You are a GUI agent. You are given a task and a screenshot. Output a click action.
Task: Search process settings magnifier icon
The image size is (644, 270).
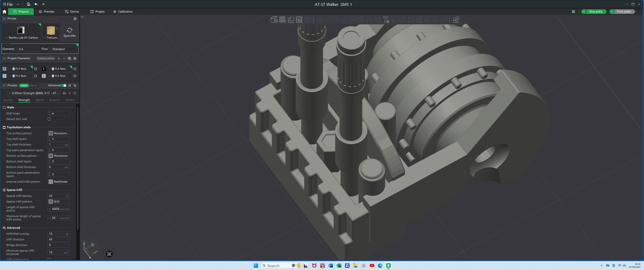pos(75,93)
